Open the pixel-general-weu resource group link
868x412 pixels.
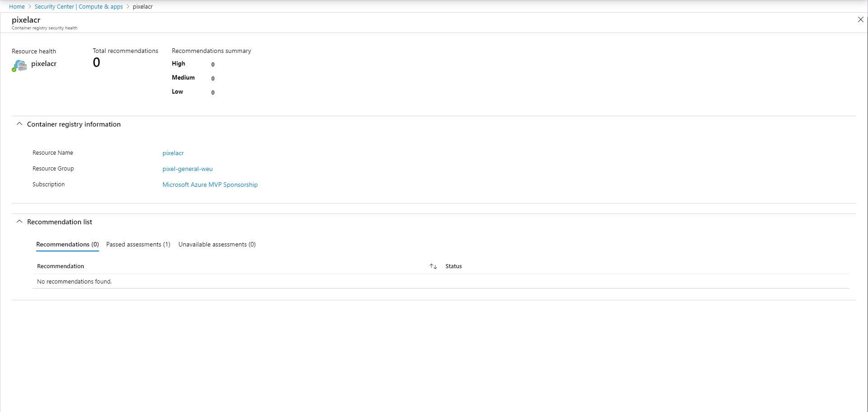188,169
